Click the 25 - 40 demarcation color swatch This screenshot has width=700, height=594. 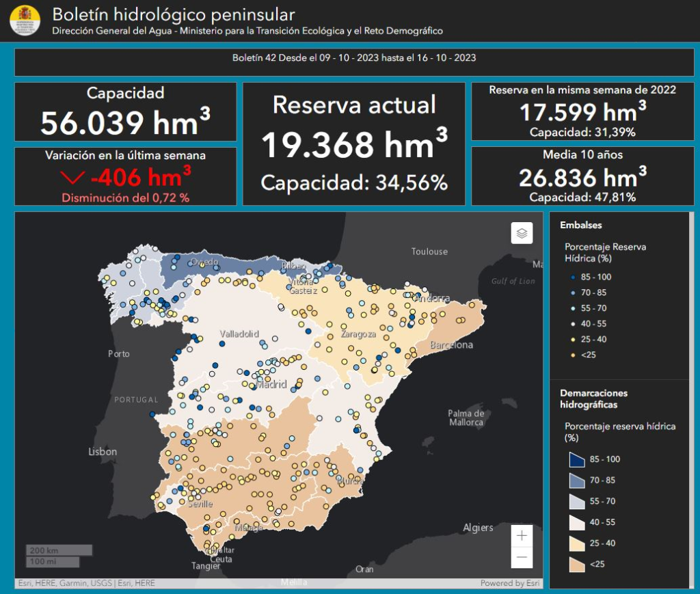point(577,543)
